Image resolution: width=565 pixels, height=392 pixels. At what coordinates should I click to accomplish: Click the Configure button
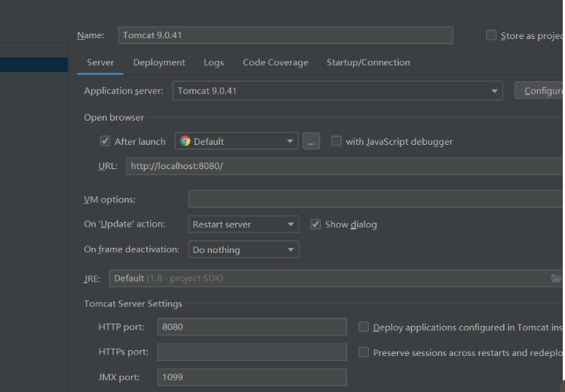pyautogui.click(x=539, y=90)
